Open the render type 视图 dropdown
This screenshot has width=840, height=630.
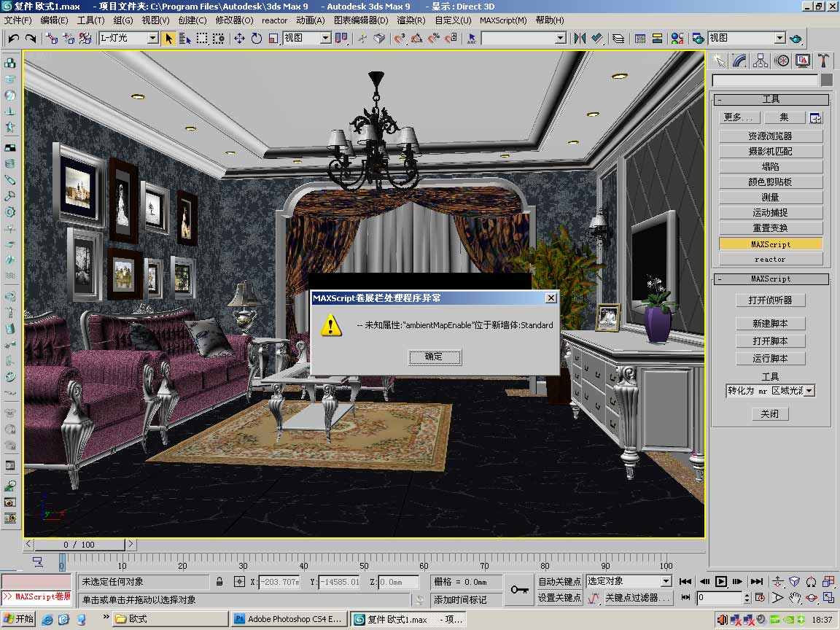click(x=780, y=38)
